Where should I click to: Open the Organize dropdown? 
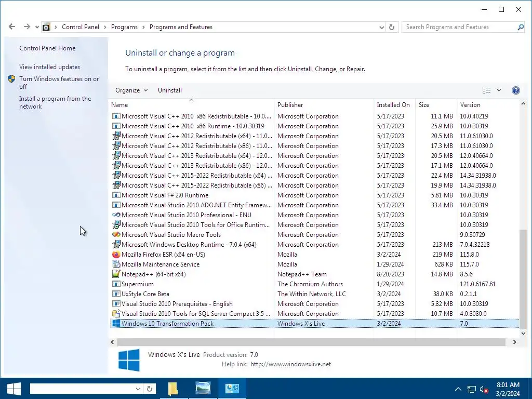click(131, 90)
